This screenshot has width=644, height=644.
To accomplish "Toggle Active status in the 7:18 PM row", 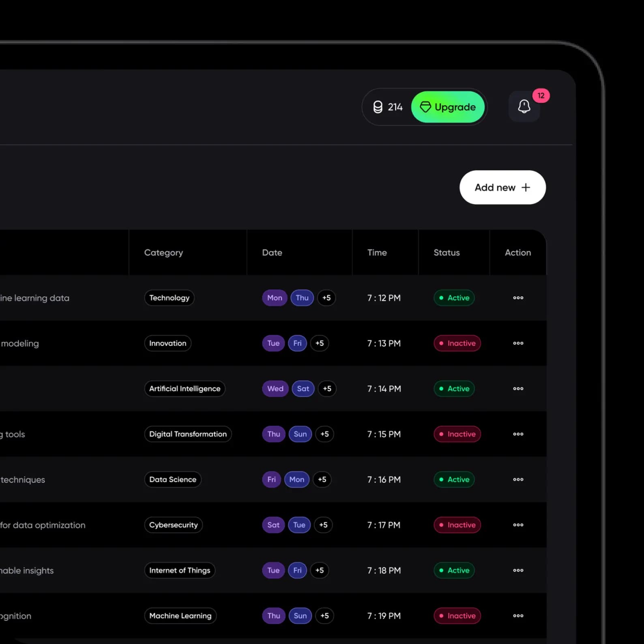I will click(x=454, y=570).
